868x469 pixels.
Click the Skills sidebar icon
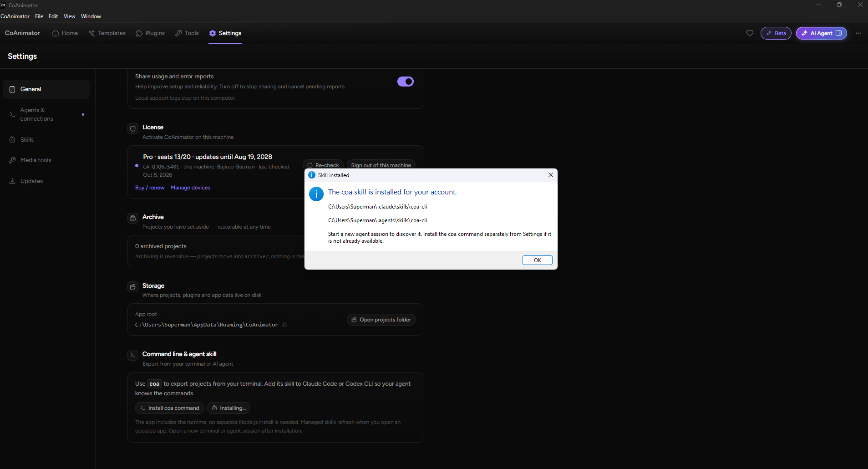[12, 140]
